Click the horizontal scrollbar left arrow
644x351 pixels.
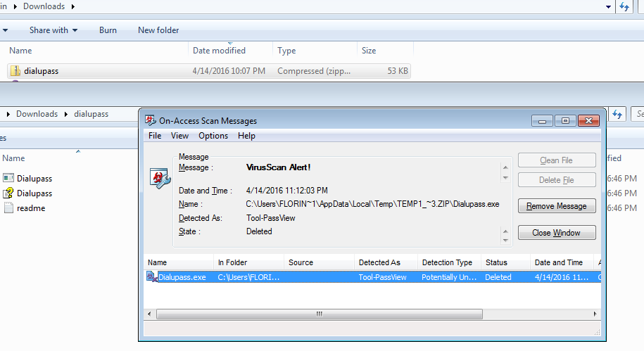click(x=149, y=314)
